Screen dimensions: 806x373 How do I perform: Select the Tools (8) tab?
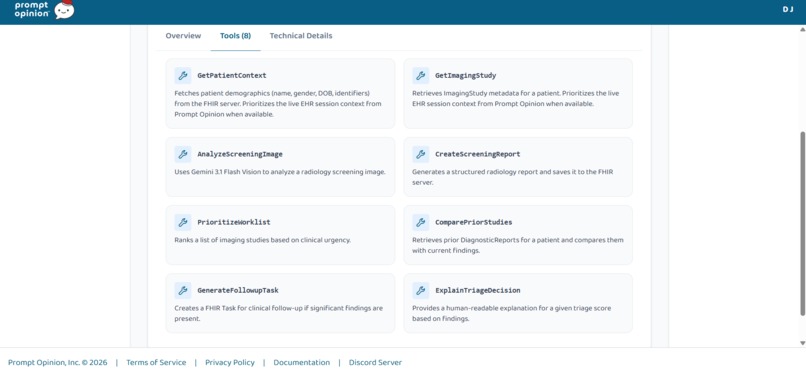point(235,36)
